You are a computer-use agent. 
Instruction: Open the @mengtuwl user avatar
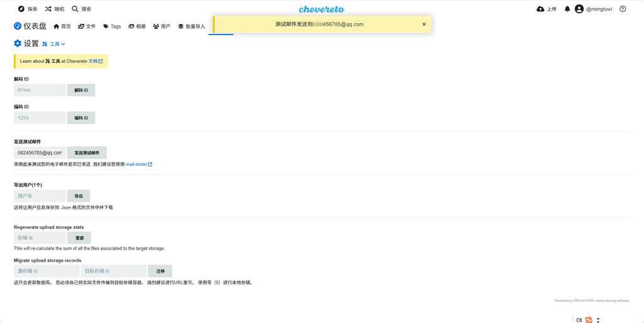pyautogui.click(x=579, y=9)
